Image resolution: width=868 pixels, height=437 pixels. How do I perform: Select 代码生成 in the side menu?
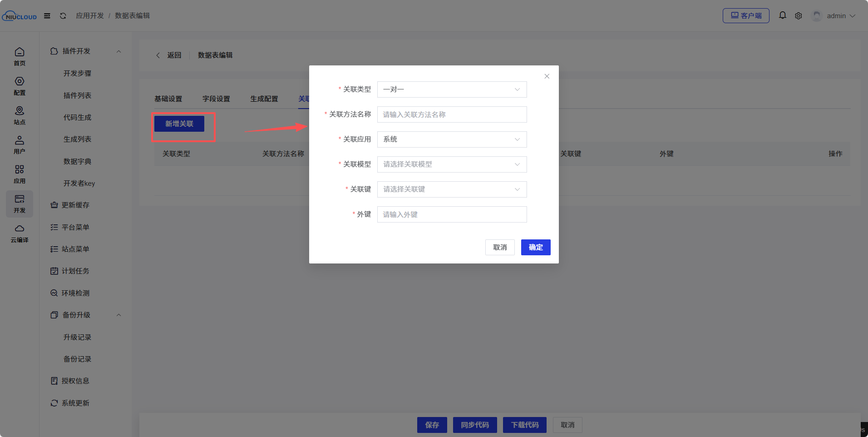click(77, 118)
